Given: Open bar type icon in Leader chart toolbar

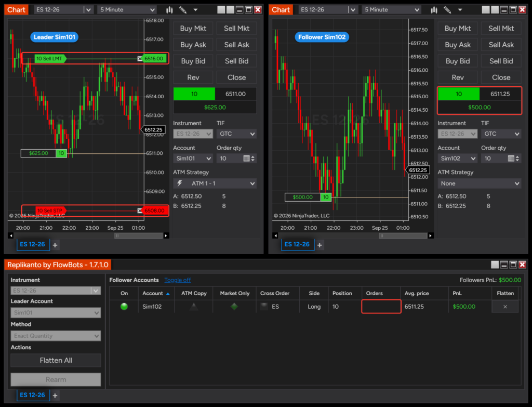Looking at the screenshot, I should coord(169,10).
